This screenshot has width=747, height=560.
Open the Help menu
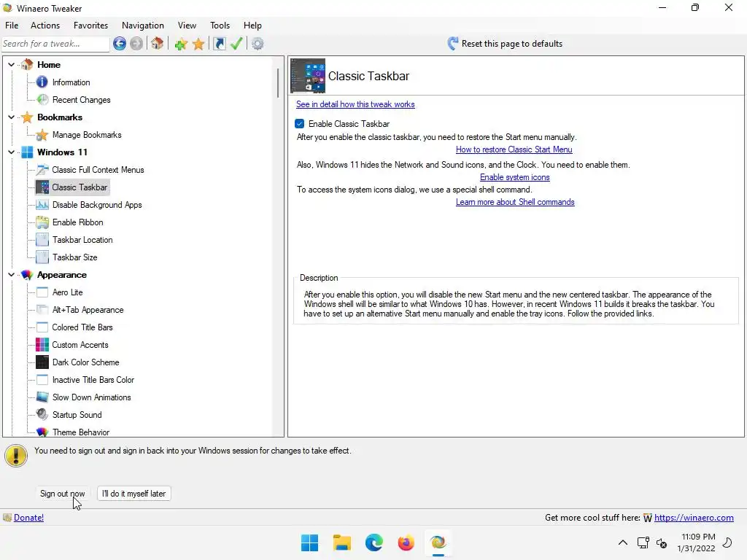(252, 26)
